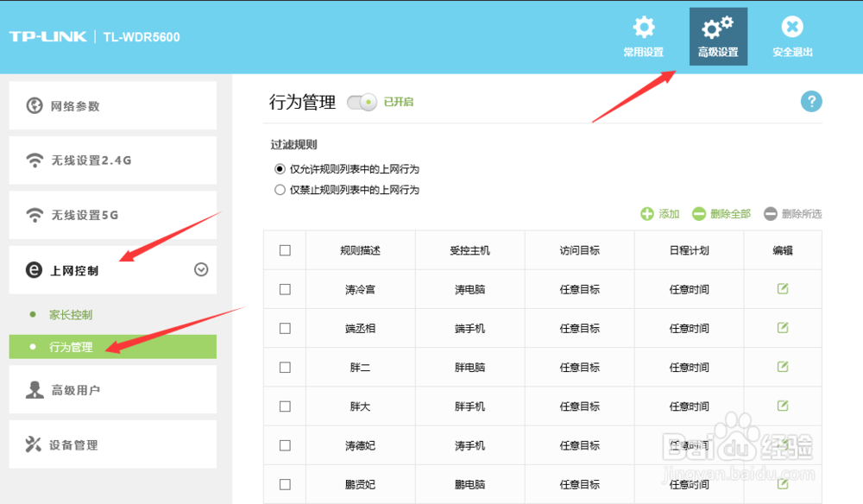Screen dimensions: 863x504
Task: Click the 胖手机 host cell
Action: pos(469,406)
